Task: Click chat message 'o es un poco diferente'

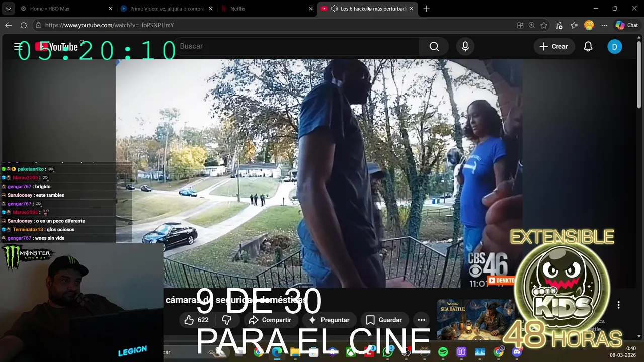Action: (60, 221)
